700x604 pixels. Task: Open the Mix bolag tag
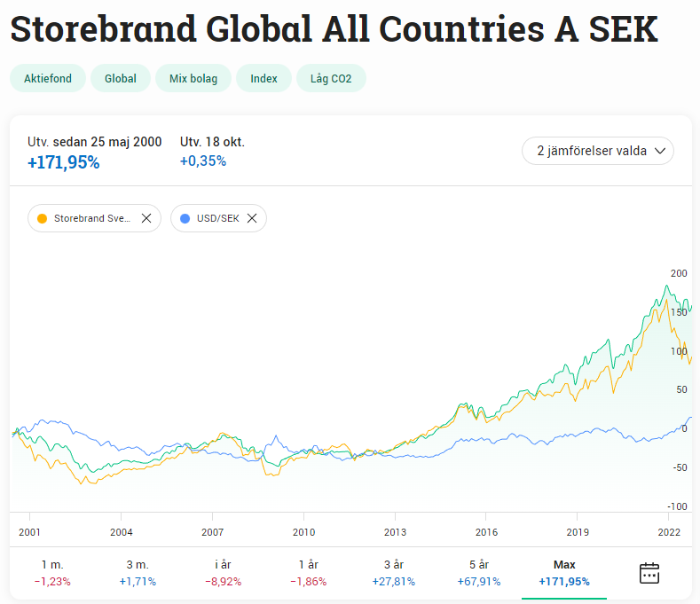(193, 78)
